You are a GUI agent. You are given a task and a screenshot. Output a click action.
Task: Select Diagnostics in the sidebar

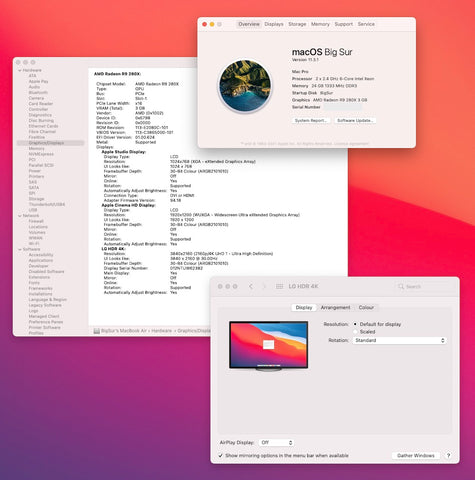click(40, 115)
